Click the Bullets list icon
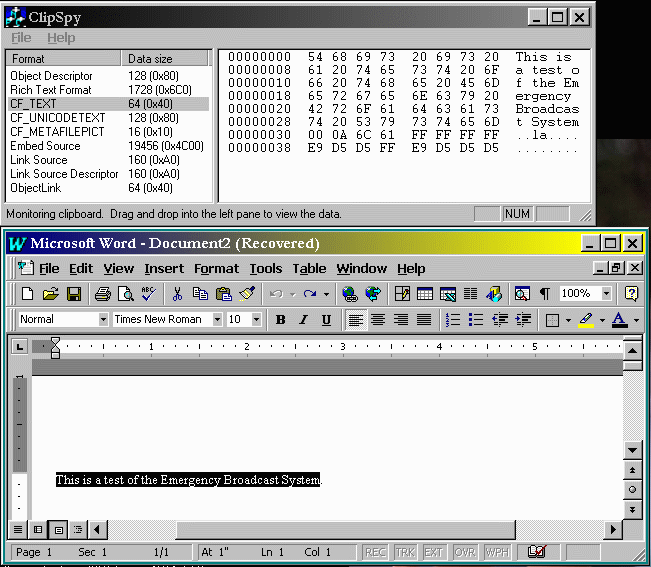Image resolution: width=651 pixels, height=567 pixels. click(476, 320)
